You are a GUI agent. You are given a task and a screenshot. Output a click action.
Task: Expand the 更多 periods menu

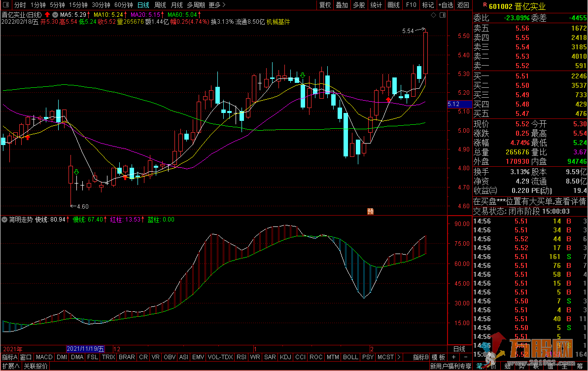[217, 5]
